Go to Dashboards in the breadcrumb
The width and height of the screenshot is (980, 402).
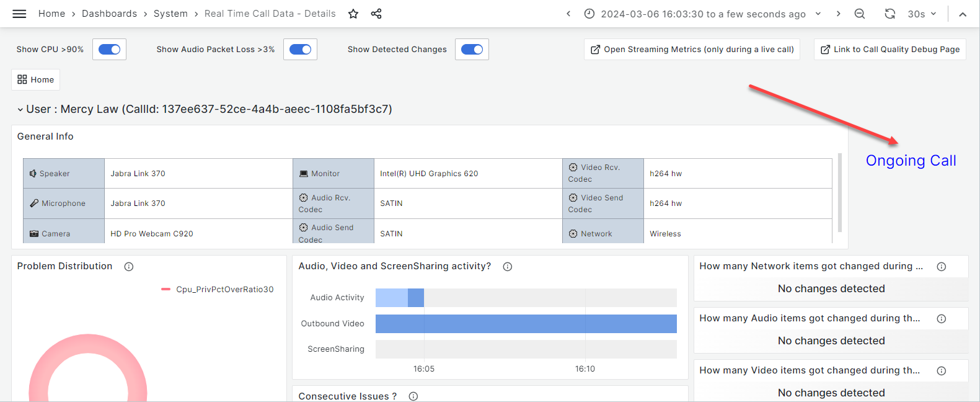point(109,14)
